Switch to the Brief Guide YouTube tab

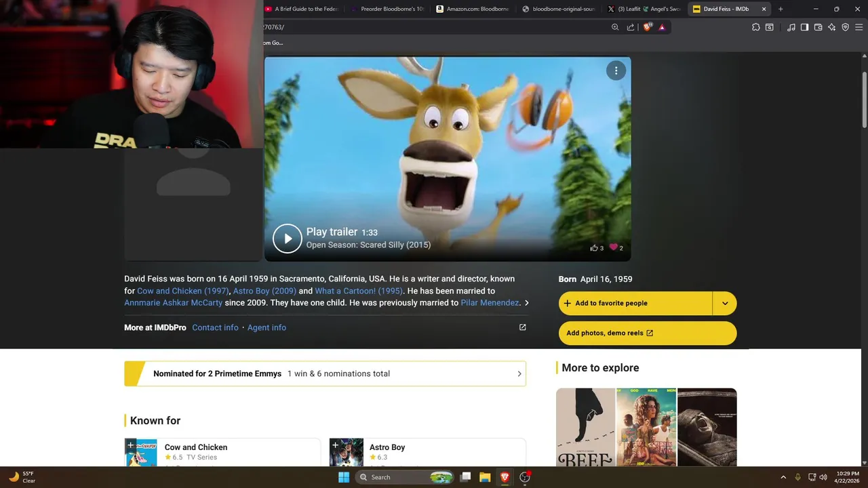pyautogui.click(x=302, y=9)
